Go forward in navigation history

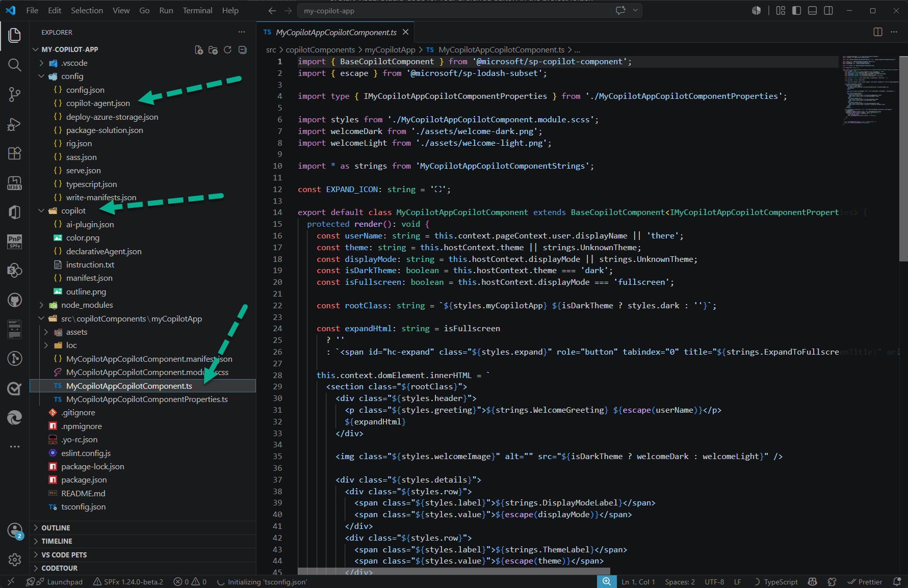click(288, 11)
